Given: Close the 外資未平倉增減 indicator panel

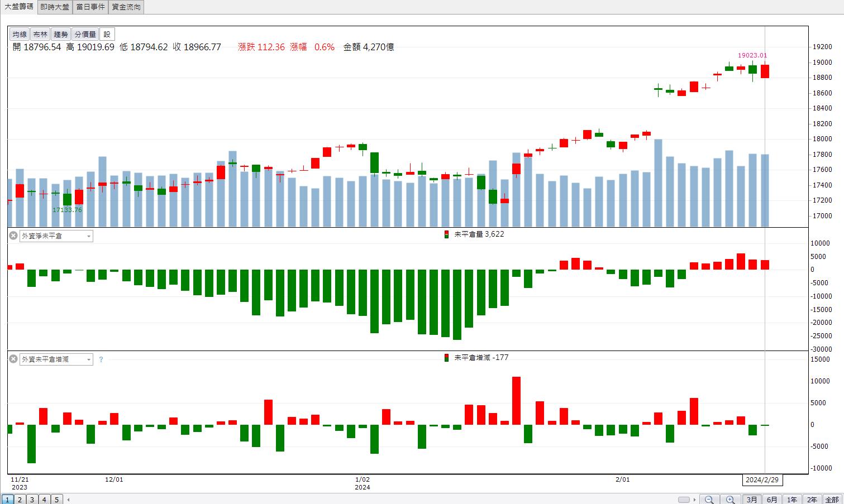Looking at the screenshot, I should [13, 359].
